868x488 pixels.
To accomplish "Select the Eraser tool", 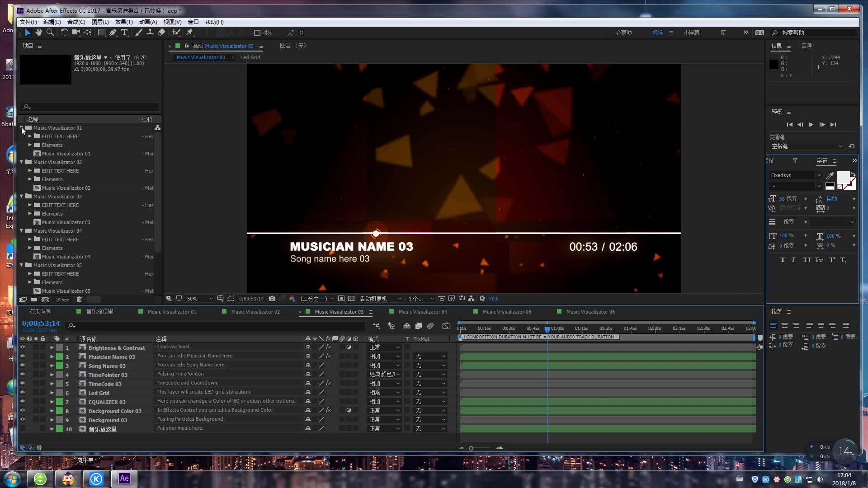I will tap(161, 33).
